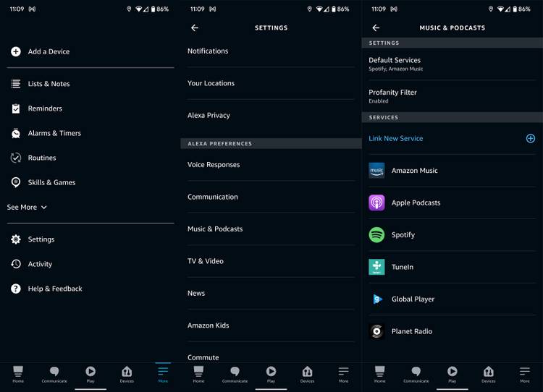Open Play tab in left screen
The image size is (543, 392).
coord(90,375)
